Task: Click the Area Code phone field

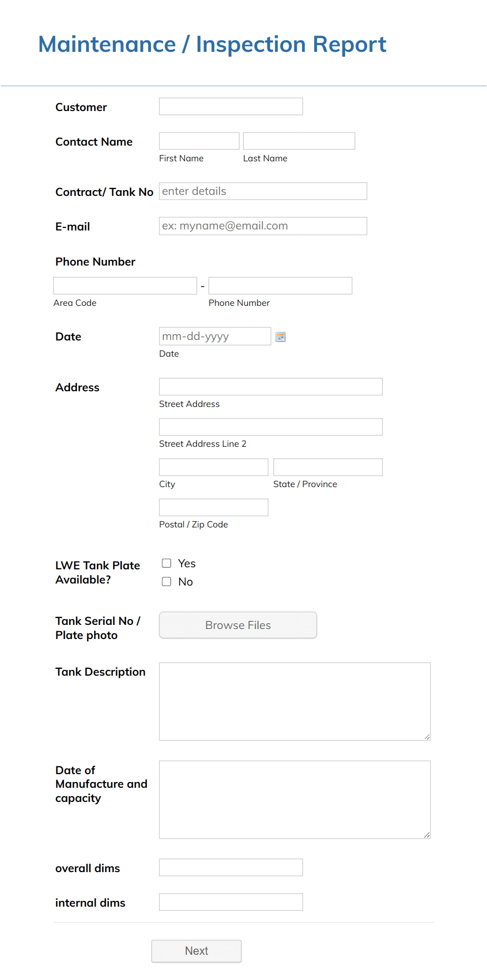Action: click(x=125, y=285)
